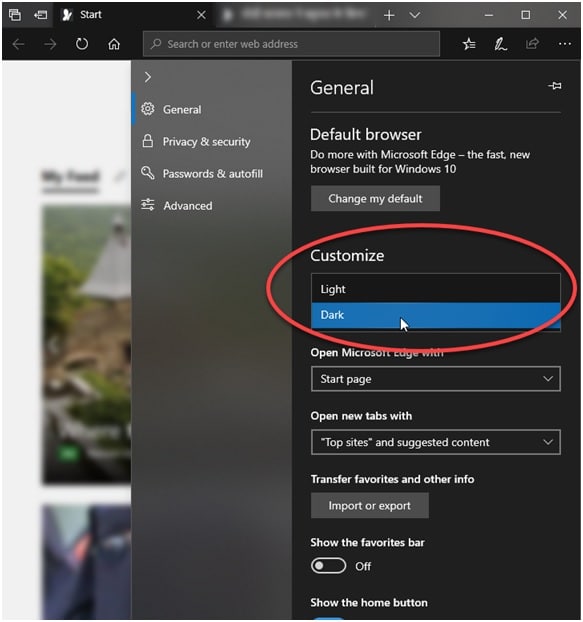The height and width of the screenshot is (622, 583).
Task: Open Passwords & autofill settings
Action: 212,174
